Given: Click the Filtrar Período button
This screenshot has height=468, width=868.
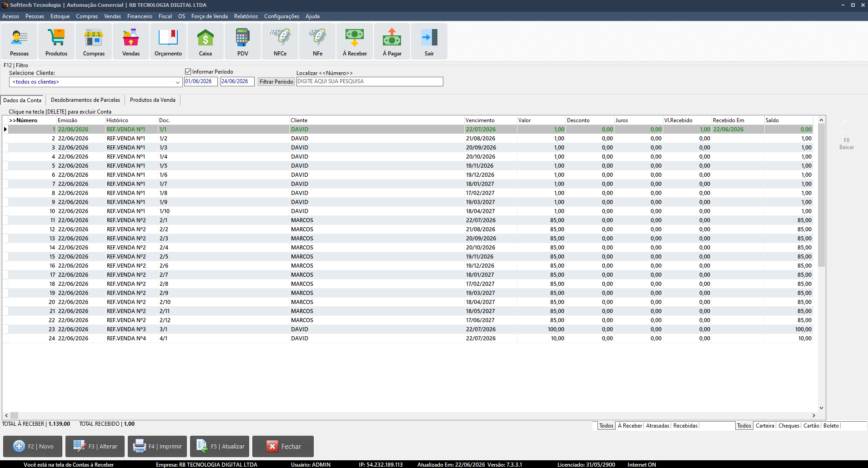Looking at the screenshot, I should pyautogui.click(x=276, y=82).
